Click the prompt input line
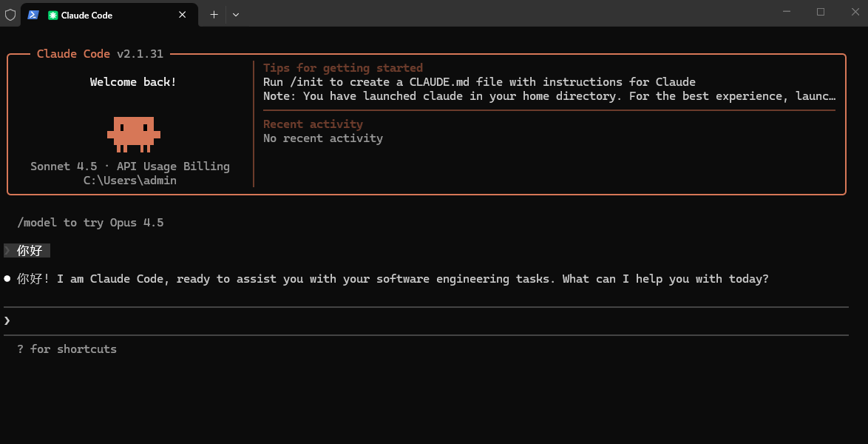 [x=426, y=320]
